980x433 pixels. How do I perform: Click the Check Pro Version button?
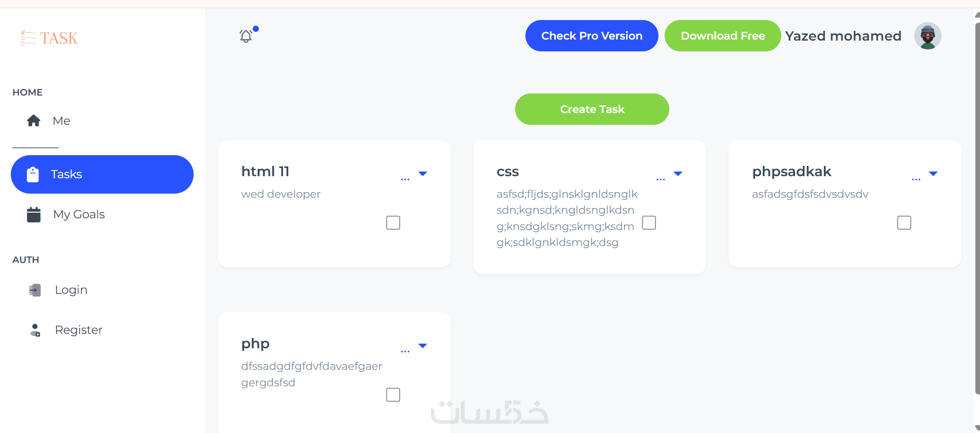tap(592, 36)
